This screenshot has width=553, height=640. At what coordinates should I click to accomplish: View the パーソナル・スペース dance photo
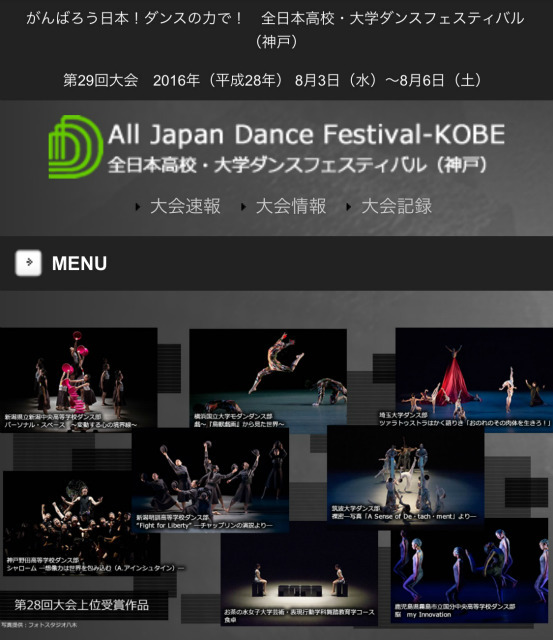pos(78,378)
